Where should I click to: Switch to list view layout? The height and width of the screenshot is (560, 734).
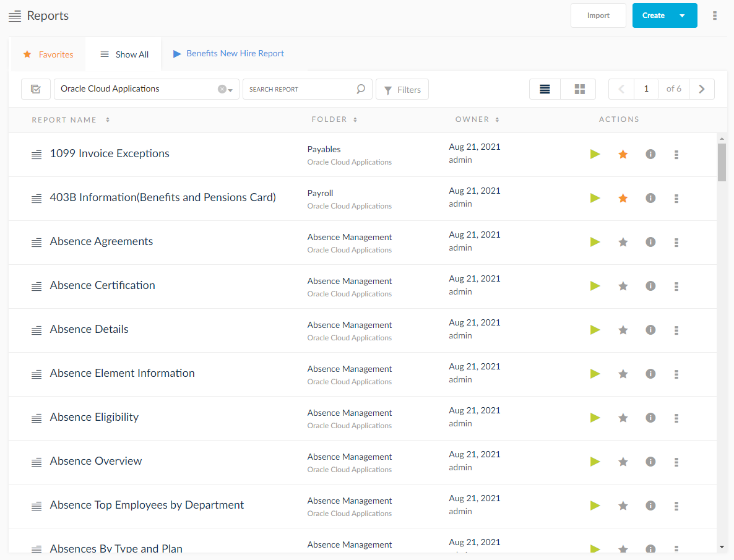[544, 88]
